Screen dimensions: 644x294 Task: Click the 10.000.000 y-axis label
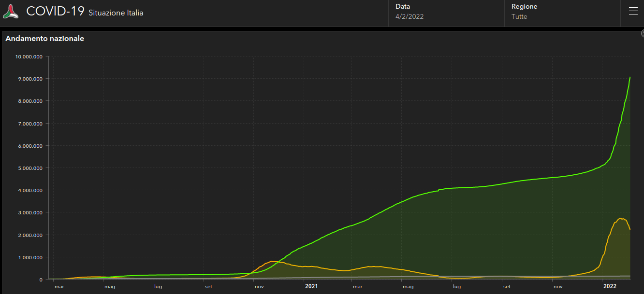(29, 56)
